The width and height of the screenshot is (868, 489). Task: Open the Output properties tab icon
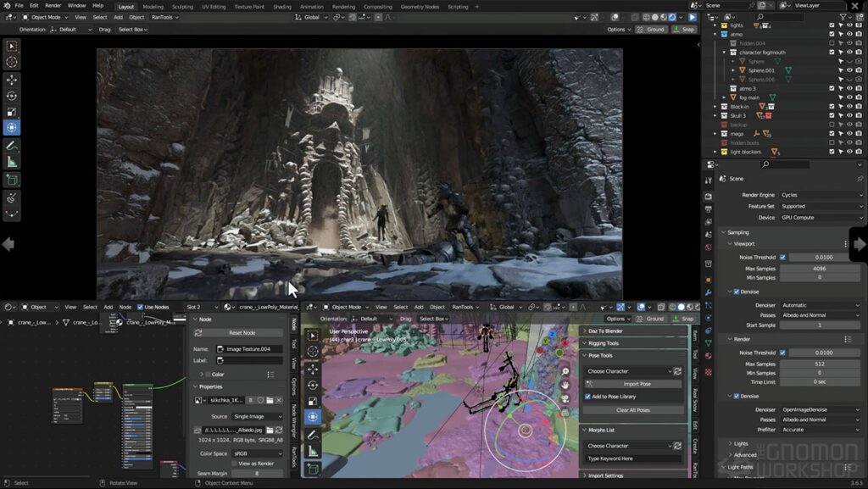click(709, 209)
